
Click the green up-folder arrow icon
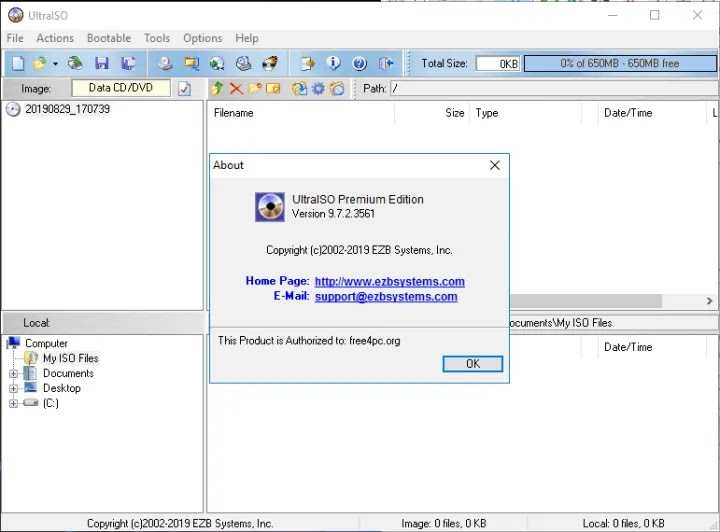(218, 89)
